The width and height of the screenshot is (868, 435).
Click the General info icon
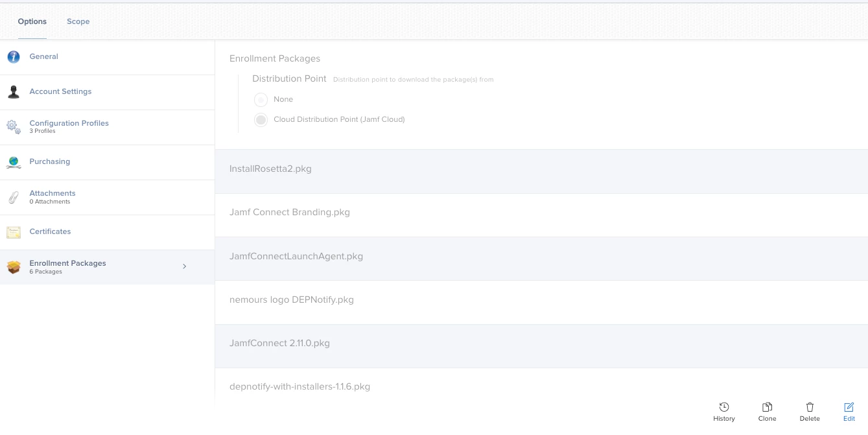tap(14, 57)
